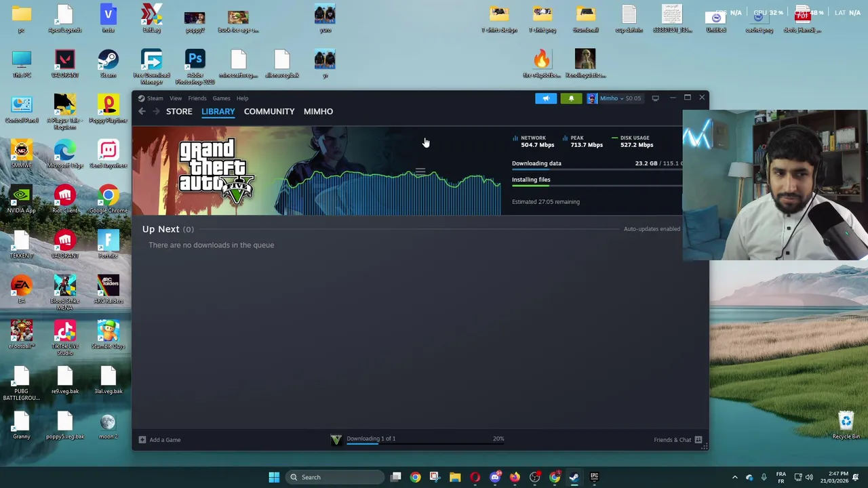
Task: Click the Grand Theft Auto V banner
Action: pos(217,171)
